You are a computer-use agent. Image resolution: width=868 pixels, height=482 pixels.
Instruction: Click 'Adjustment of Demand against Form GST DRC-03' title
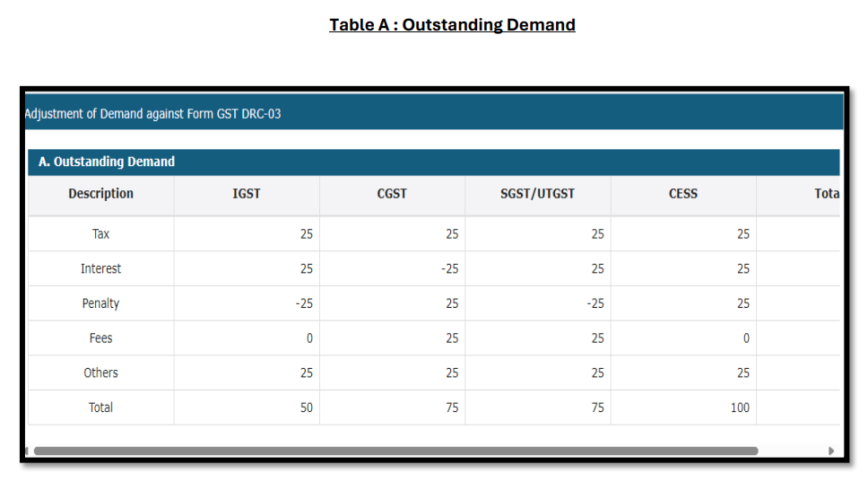[152, 114]
